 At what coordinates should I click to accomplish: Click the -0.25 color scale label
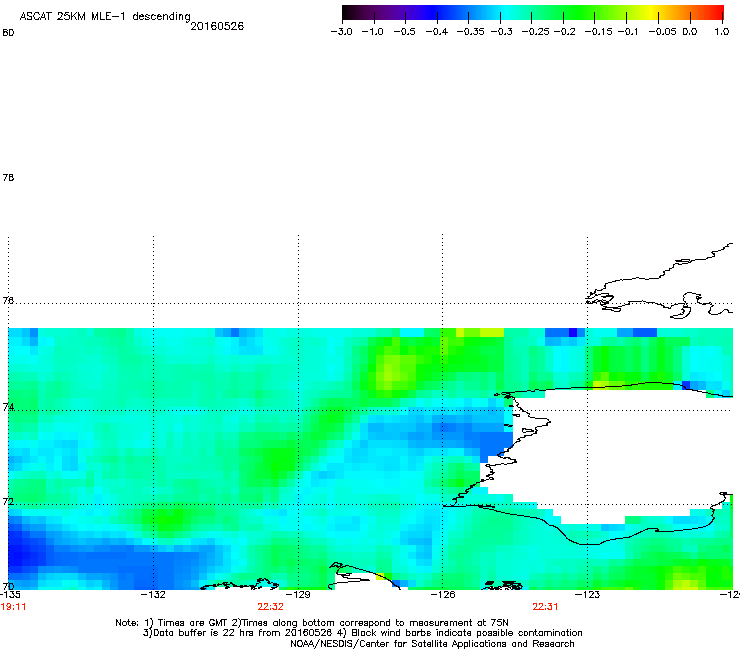[x=536, y=32]
